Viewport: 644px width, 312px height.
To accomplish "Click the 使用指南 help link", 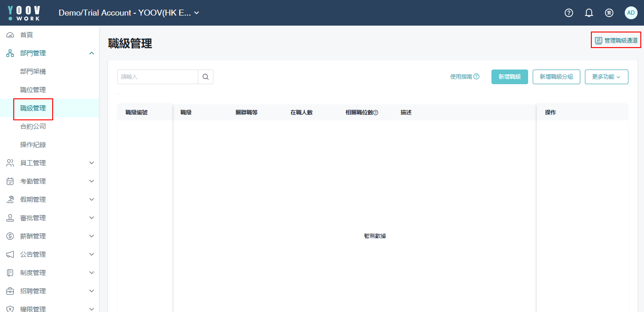I will click(464, 77).
